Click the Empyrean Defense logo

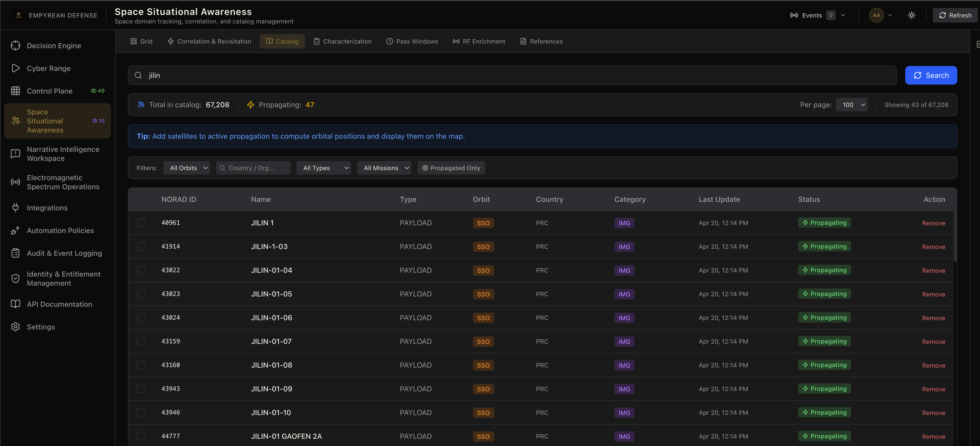coord(18,15)
